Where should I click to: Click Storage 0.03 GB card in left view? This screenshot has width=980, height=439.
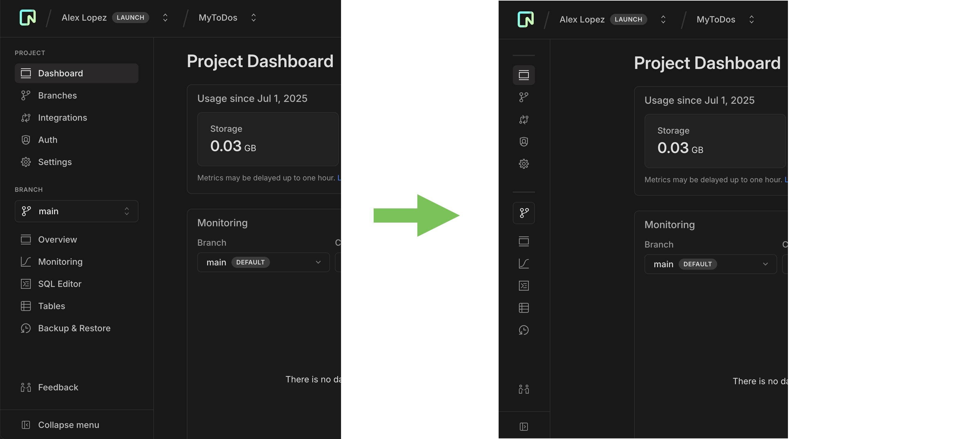point(268,139)
